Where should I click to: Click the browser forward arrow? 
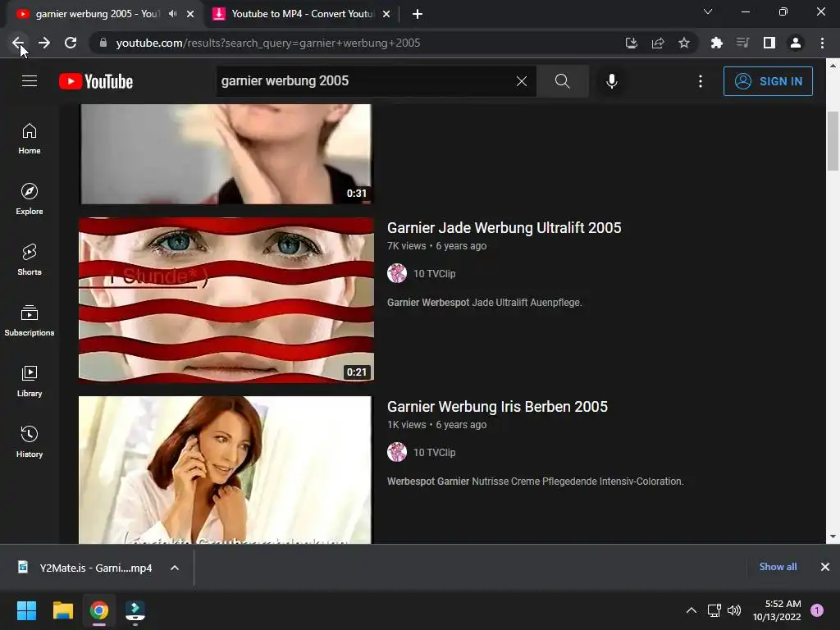(x=44, y=43)
